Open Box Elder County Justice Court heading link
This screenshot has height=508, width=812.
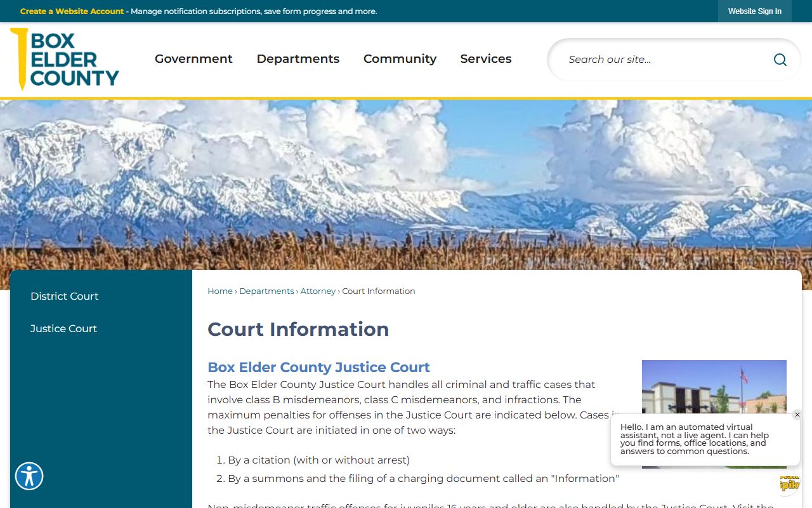pyautogui.click(x=318, y=367)
